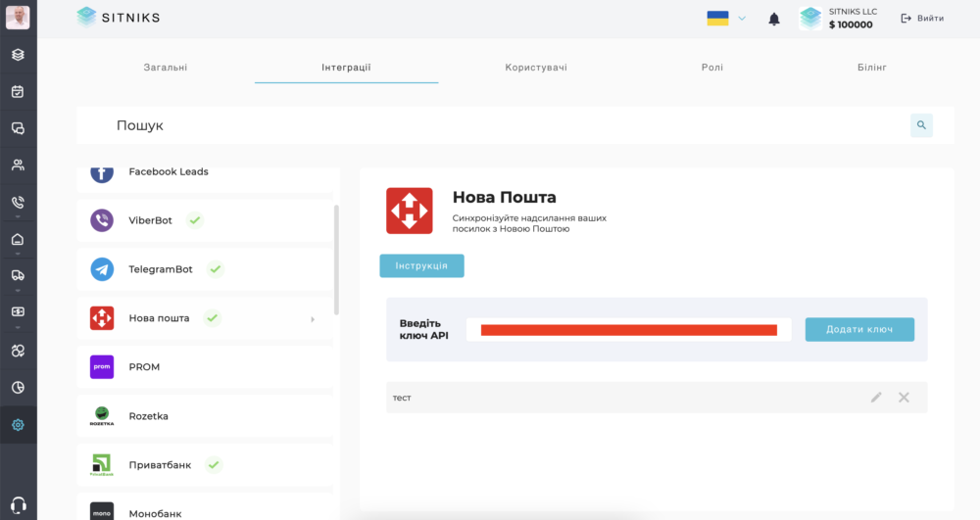Click the SITNIKS LLC account logo
The height and width of the screenshot is (520, 980).
click(810, 18)
